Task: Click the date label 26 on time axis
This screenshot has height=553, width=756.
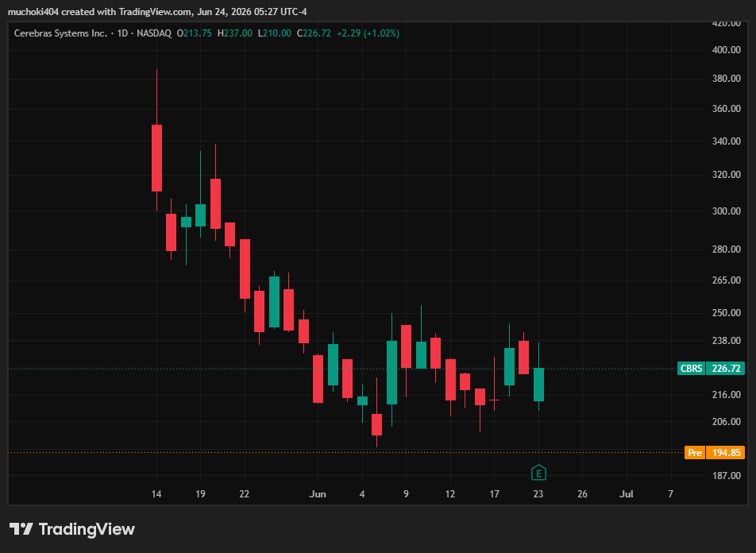Action: coord(582,493)
